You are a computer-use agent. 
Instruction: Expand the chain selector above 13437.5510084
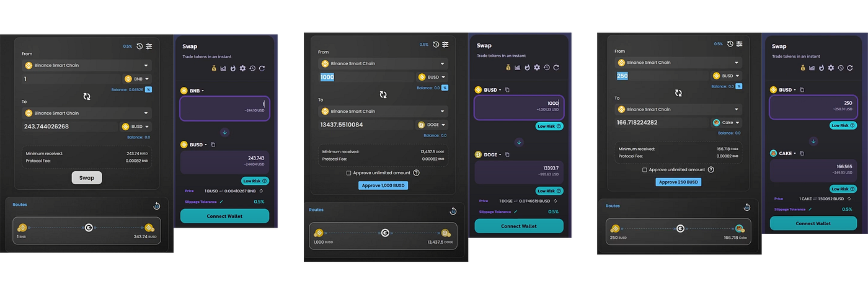383,112
